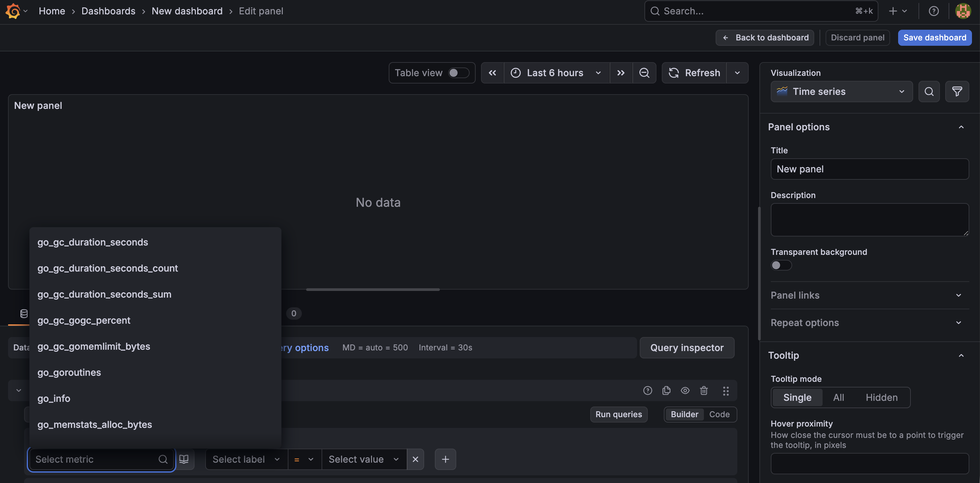Select go_info metric

pyautogui.click(x=155, y=398)
